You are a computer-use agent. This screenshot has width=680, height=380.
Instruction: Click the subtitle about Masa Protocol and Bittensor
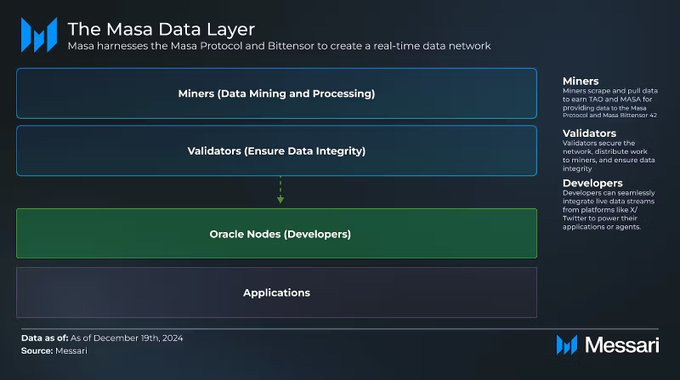pyautogui.click(x=279, y=46)
